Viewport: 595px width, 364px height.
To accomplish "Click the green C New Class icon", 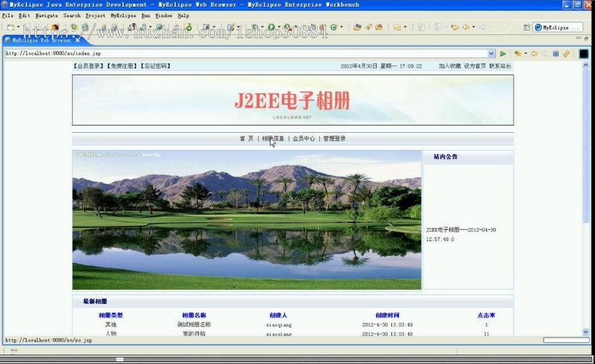I will [334, 27].
